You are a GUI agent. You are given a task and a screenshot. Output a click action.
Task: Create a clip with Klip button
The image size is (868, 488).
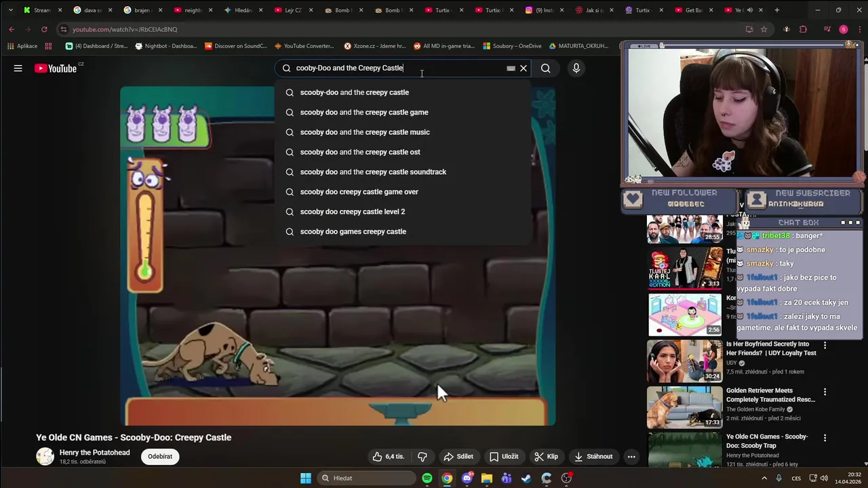click(546, 456)
